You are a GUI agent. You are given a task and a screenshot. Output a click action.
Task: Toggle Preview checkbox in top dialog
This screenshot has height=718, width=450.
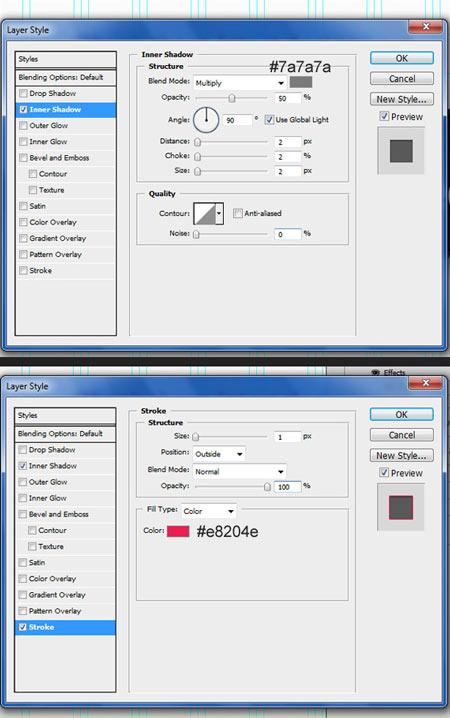click(384, 116)
